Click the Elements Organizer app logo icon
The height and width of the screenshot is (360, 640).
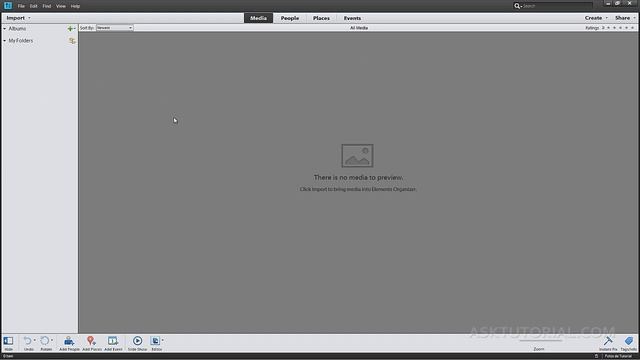pos(8,6)
